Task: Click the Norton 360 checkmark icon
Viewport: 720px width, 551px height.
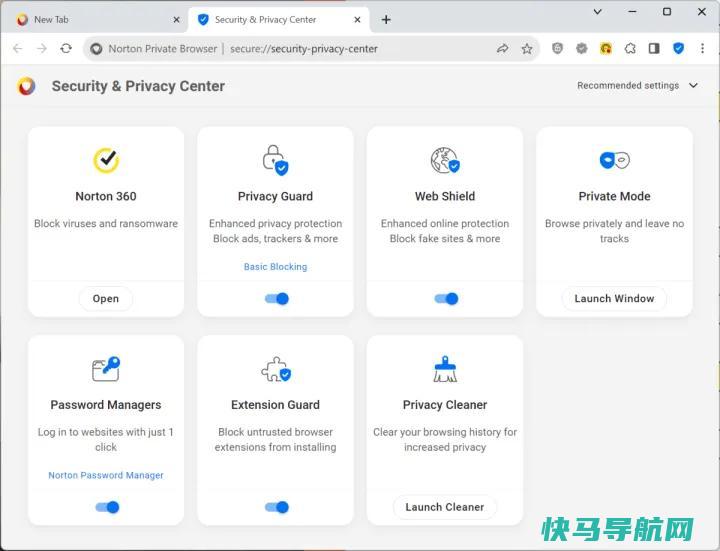Action: (106, 160)
